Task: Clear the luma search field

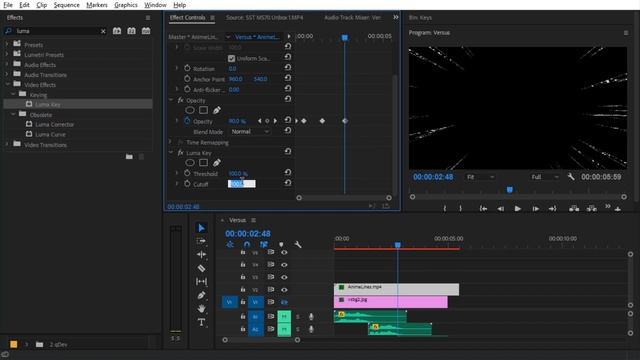Action: click(103, 31)
